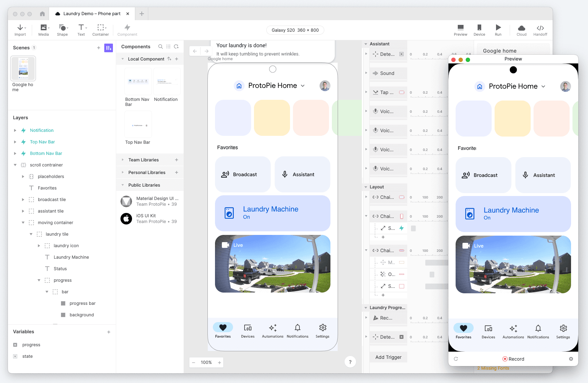Click the 2 Missing Fonts warning link
588x383 pixels.
[493, 368]
